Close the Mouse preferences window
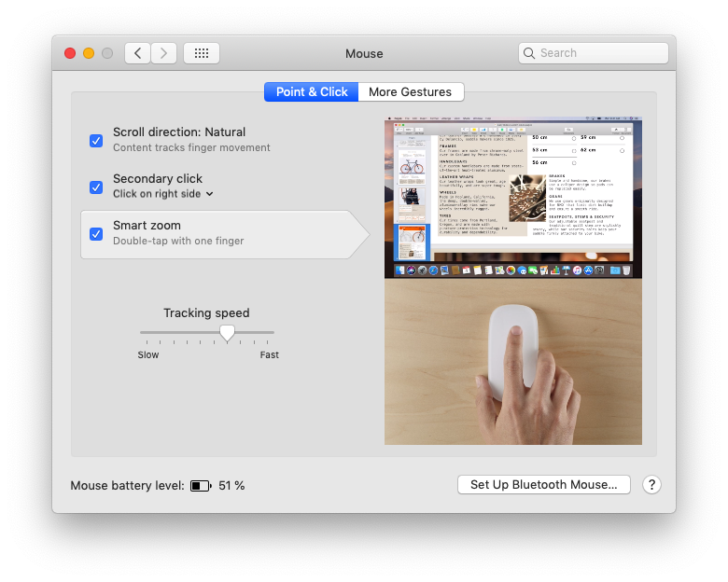The width and height of the screenshot is (728, 582). 70,53
